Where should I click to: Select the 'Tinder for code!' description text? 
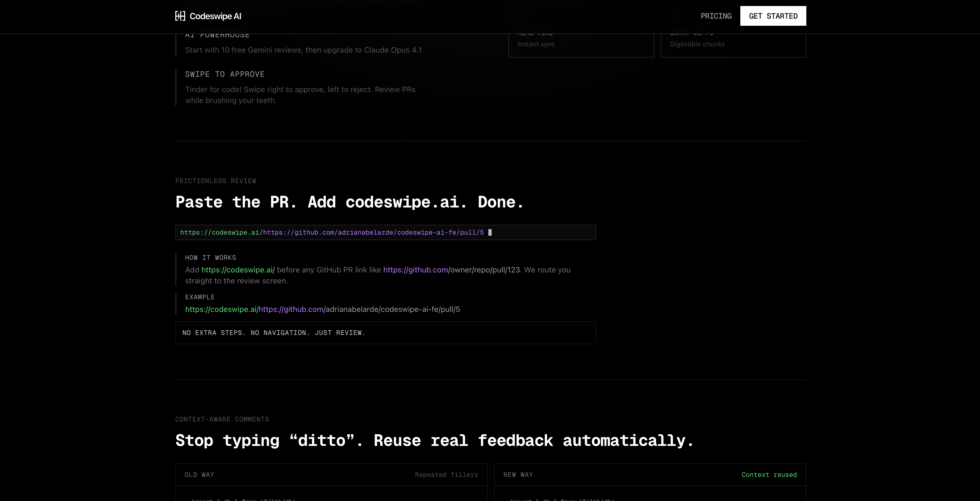(300, 95)
